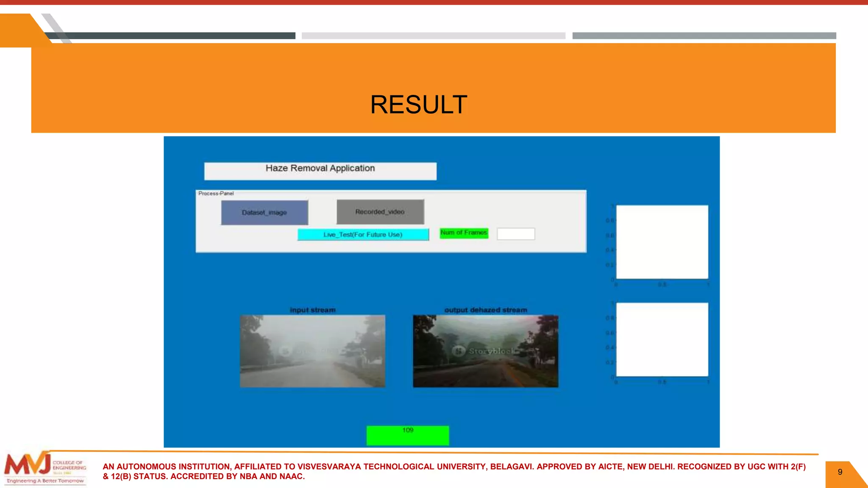Click the lower empty white plot axes

(x=662, y=339)
